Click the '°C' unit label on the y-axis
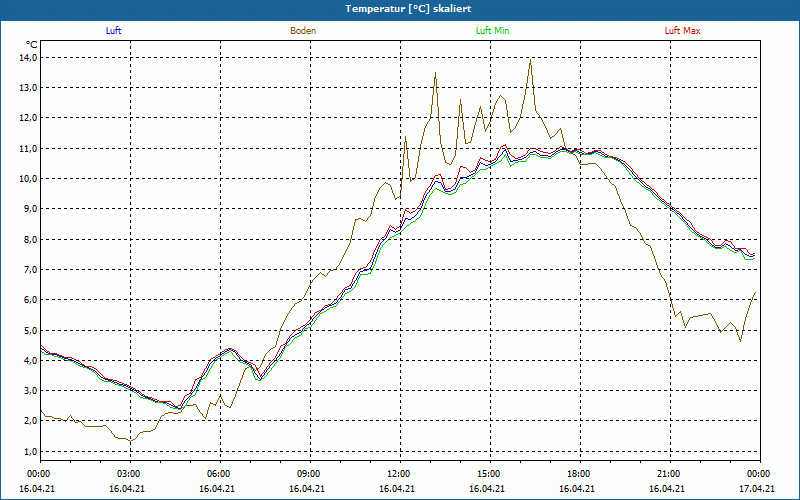The width and height of the screenshot is (800, 500). click(32, 44)
